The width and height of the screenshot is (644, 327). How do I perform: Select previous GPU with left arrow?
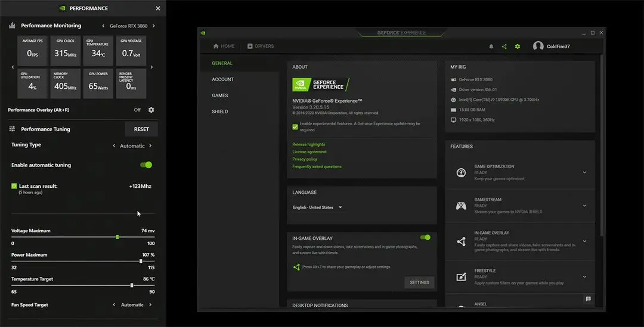[x=103, y=26]
